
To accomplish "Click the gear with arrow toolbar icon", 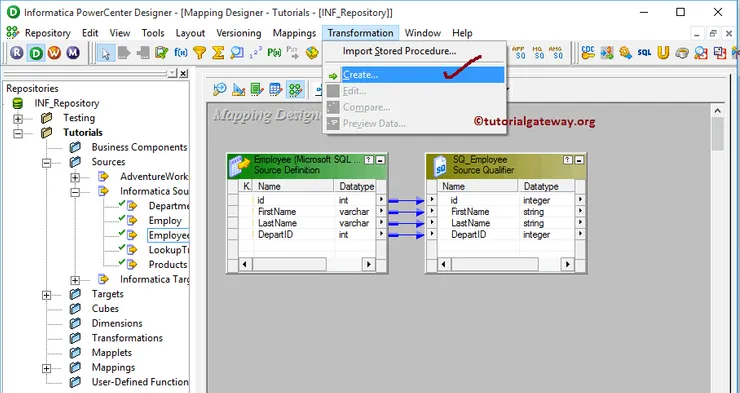I will point(625,53).
